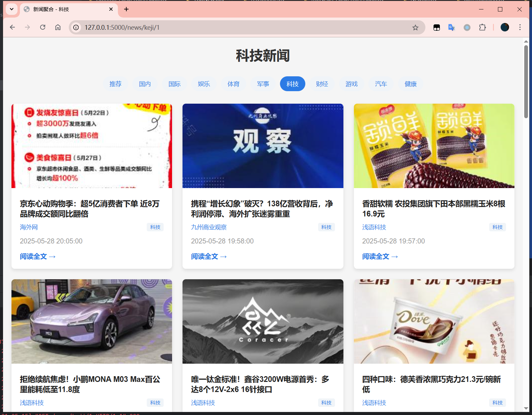The height and width of the screenshot is (415, 532).
Task: Open the user profile avatar
Action: pos(505,27)
